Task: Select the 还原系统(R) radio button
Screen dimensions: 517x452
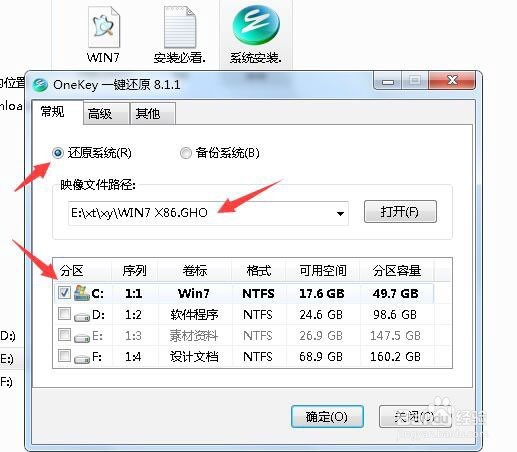Action: click(58, 153)
